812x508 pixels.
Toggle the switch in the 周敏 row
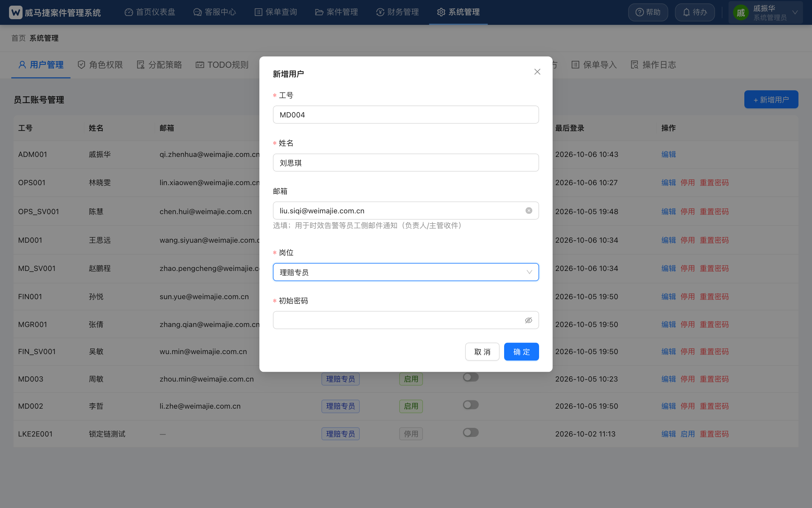471,377
